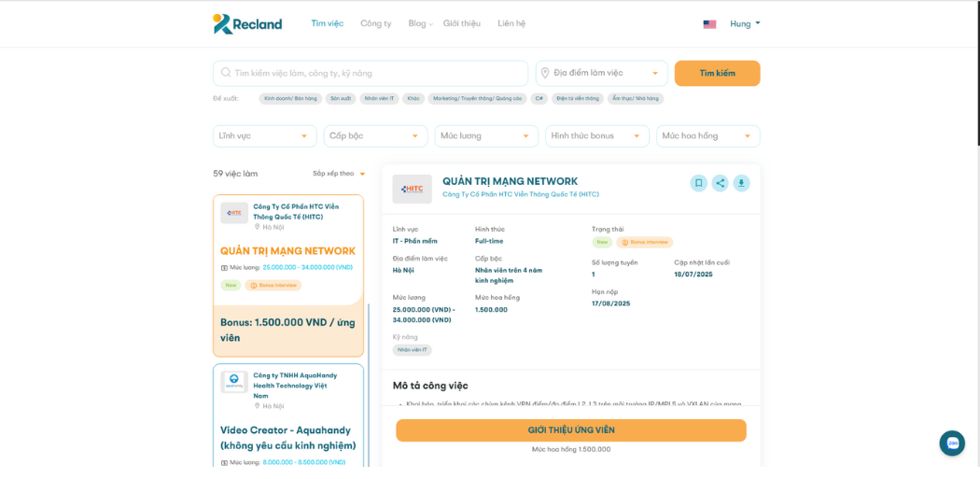Open the Tìm việc nav tab

point(328,23)
